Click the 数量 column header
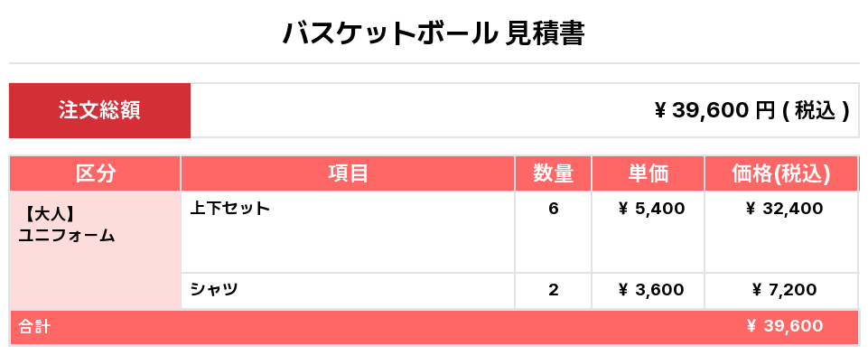This screenshot has height=355, width=868. click(553, 174)
